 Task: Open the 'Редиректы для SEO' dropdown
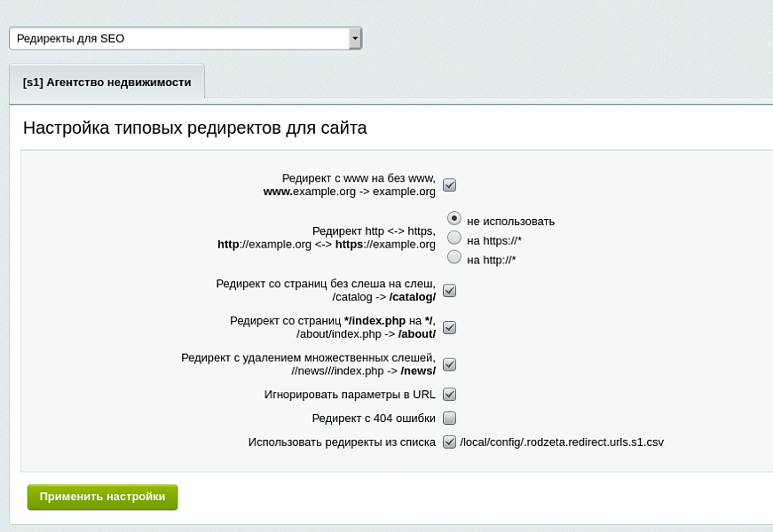tap(177, 38)
